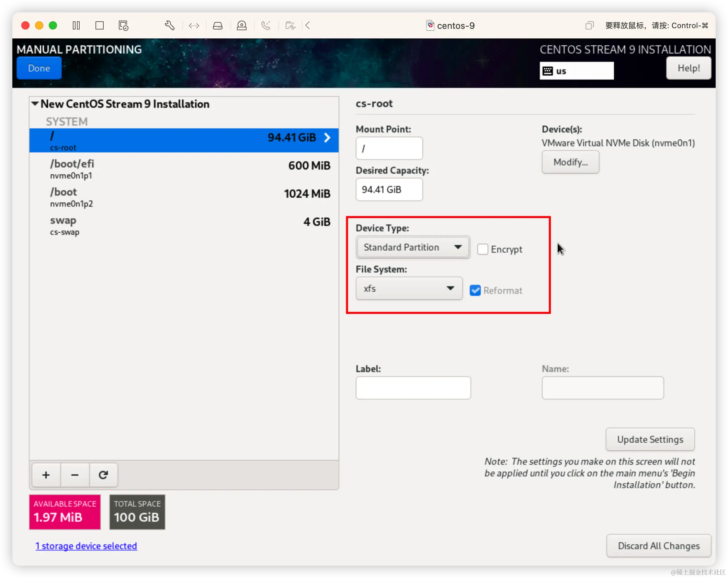Open the Device Type dropdown
The width and height of the screenshot is (728, 578).
[x=413, y=247]
